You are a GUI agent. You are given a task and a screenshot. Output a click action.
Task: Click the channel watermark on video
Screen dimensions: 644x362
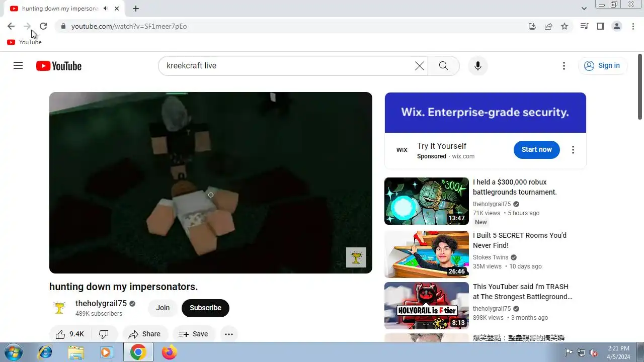pyautogui.click(x=356, y=257)
